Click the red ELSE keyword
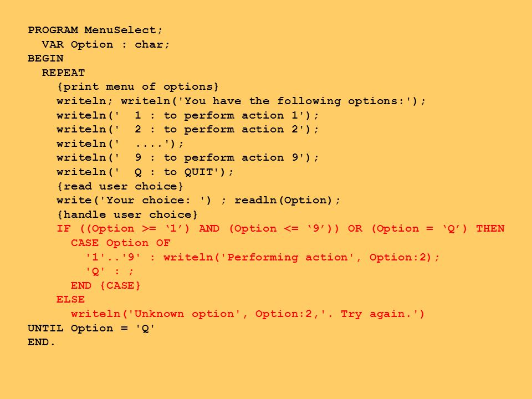 point(70,300)
